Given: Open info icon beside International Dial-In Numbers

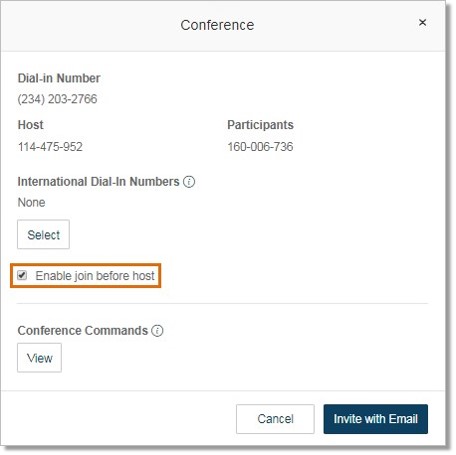Looking at the screenshot, I should pyautogui.click(x=189, y=182).
